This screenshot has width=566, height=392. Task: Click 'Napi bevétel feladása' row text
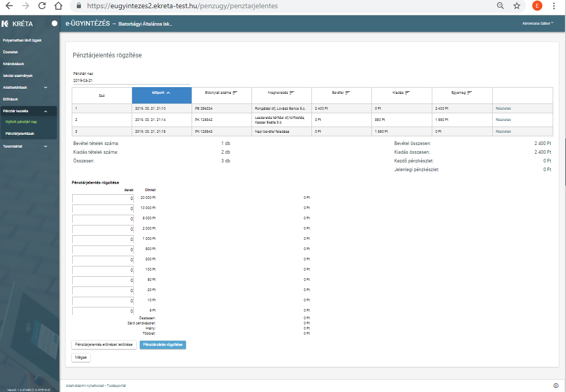(272, 132)
